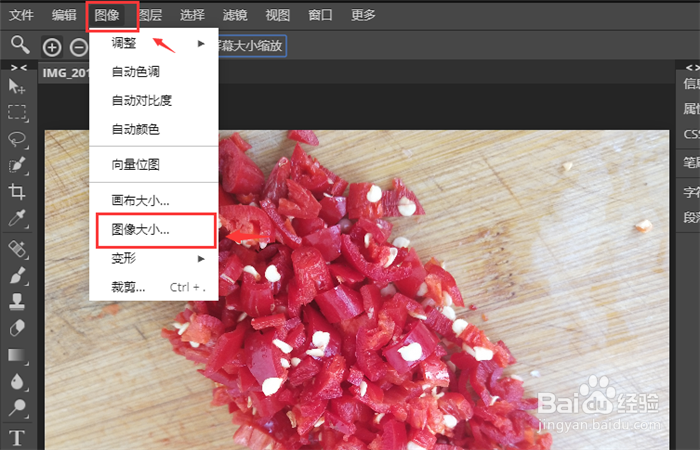This screenshot has height=450, width=700.
Task: Select the Move tool
Action: [17, 86]
